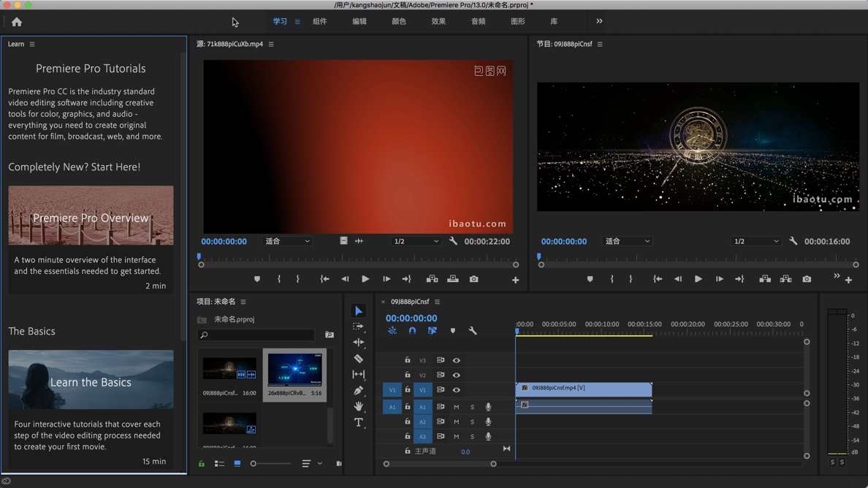
Task: Toggle V3 track output eye
Action: [457, 360]
